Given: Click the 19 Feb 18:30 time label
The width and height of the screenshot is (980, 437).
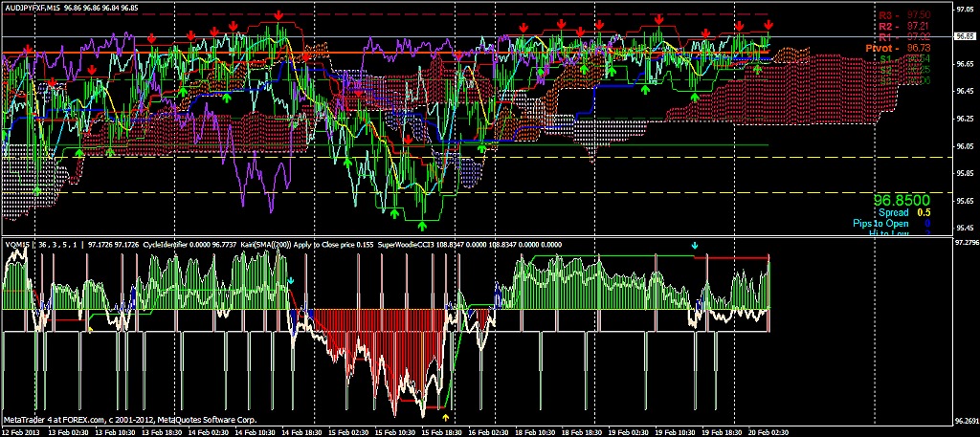Looking at the screenshot, I should [720, 432].
